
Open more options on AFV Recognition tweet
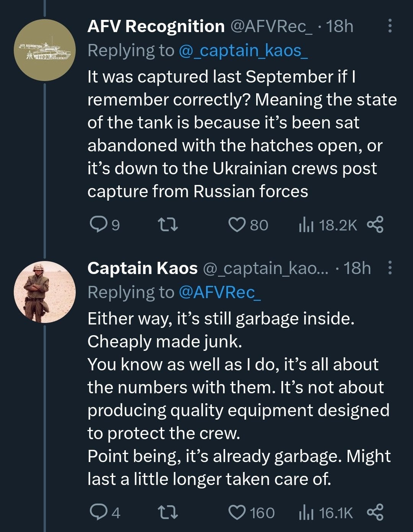point(390,26)
